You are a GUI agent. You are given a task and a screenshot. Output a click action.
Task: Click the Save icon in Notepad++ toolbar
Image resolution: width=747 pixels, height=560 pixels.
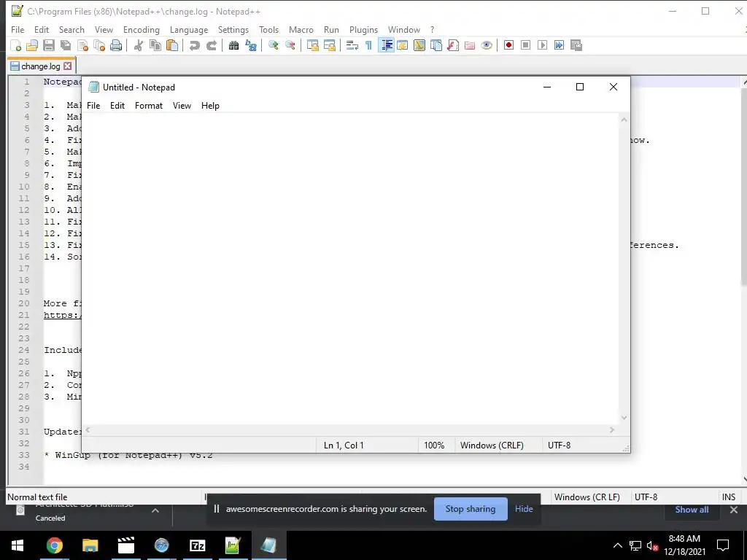[49, 45]
